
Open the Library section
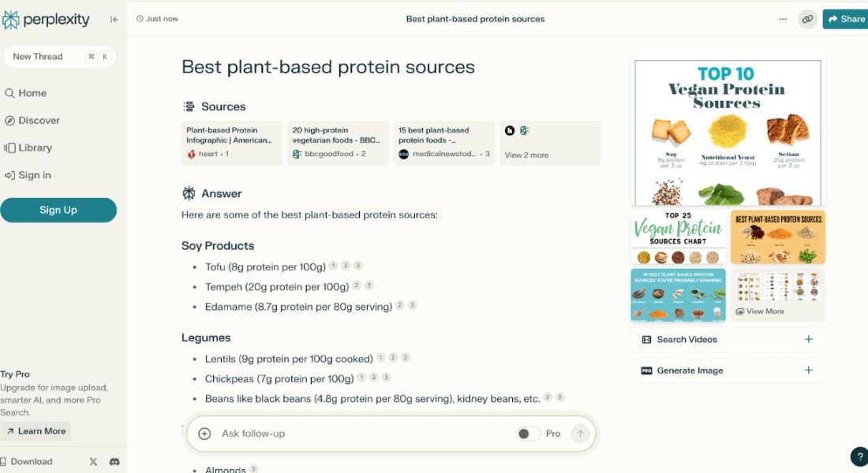point(35,147)
